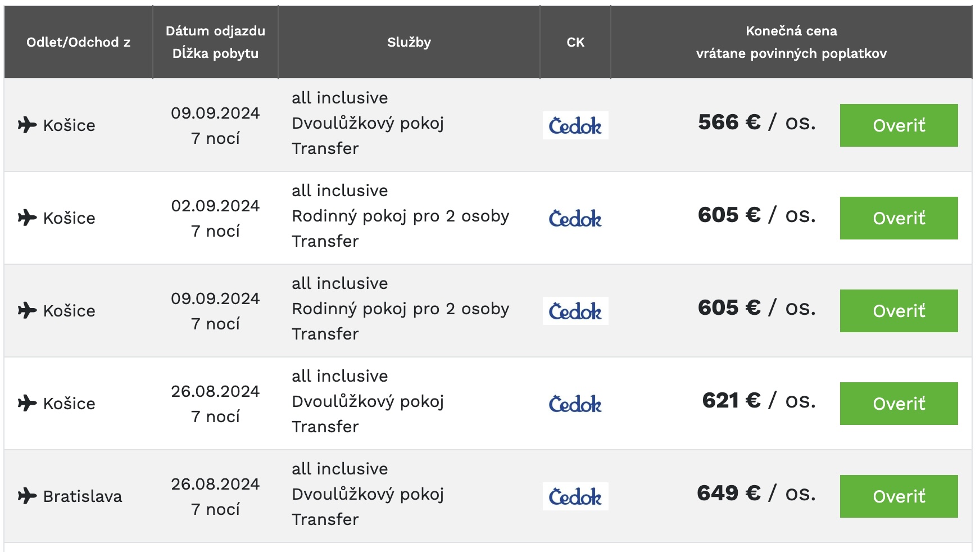Click the Čedok logo for the 02.09.2024 departure
This screenshot has width=980, height=552.
tap(575, 218)
